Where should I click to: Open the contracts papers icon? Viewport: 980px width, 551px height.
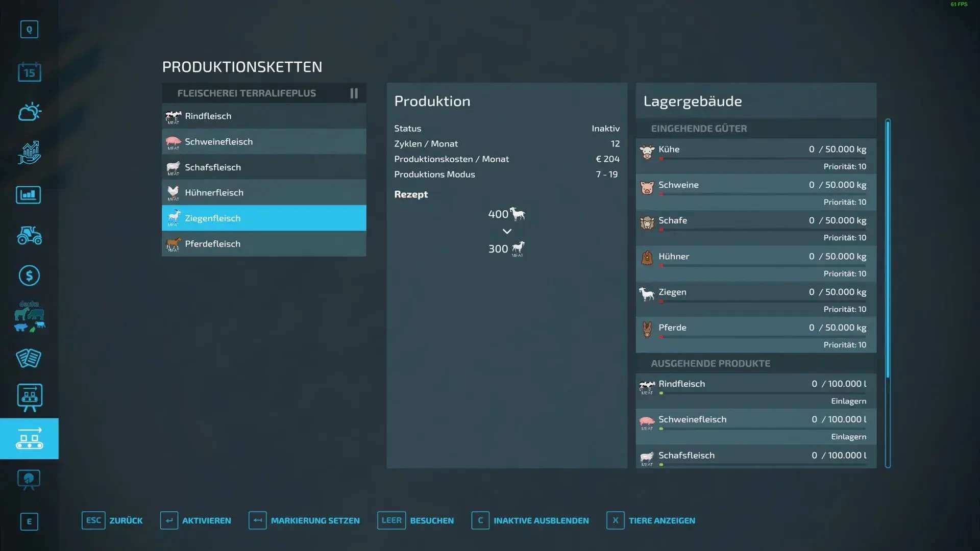pos(29,358)
